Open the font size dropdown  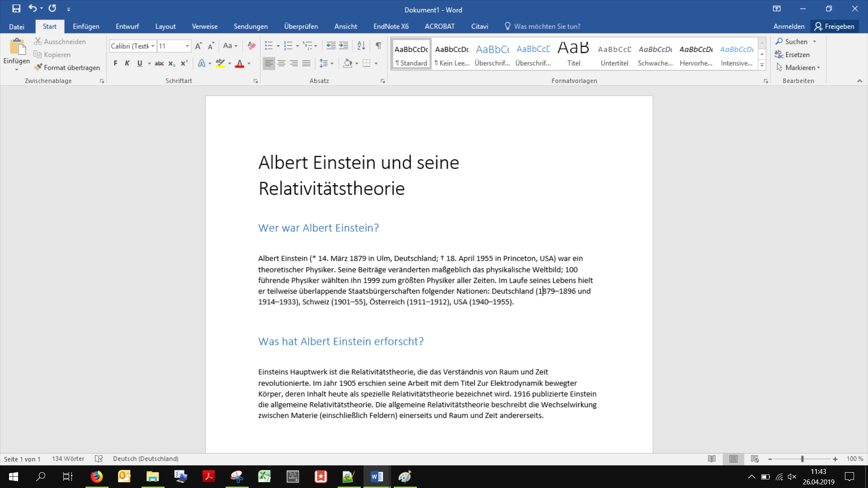[x=187, y=46]
